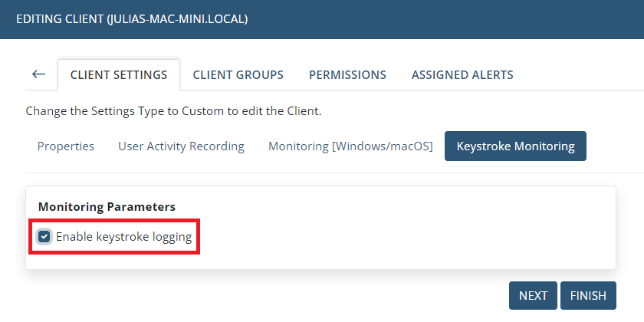The width and height of the screenshot is (644, 322).
Task: Select the Keystroke Monitoring sub-tab
Action: [x=515, y=146]
